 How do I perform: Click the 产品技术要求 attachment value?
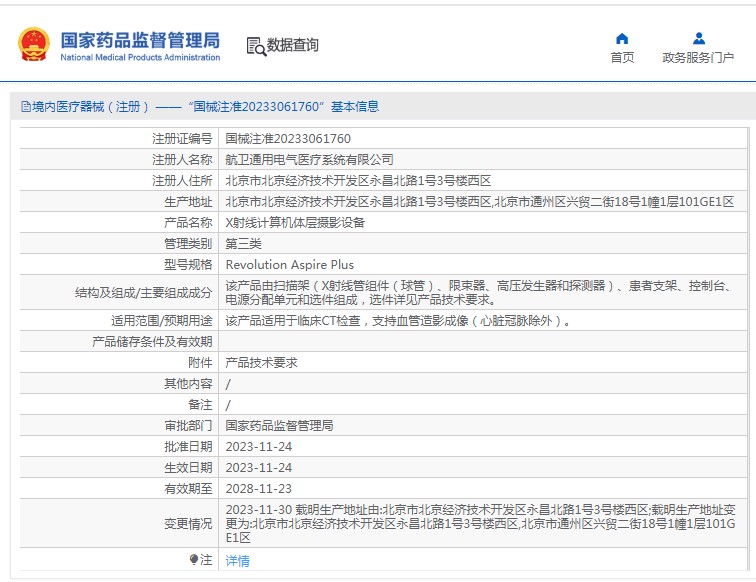261,363
